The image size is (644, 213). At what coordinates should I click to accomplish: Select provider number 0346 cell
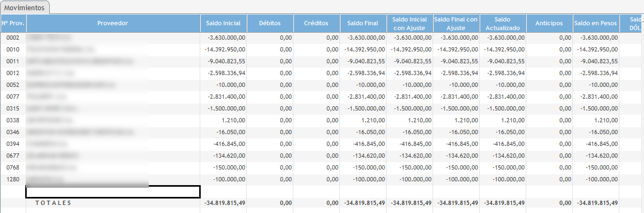[x=13, y=132]
